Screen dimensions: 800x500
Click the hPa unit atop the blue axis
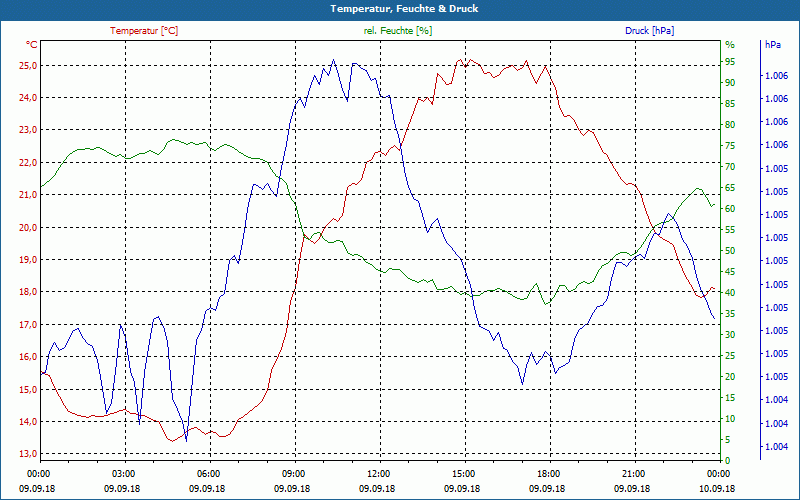[772, 45]
